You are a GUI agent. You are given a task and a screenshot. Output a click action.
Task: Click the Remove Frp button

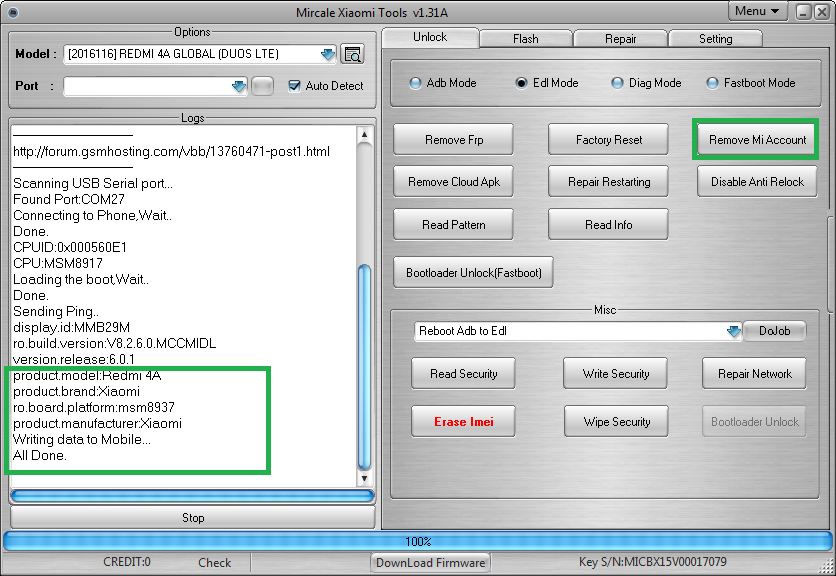[454, 140]
